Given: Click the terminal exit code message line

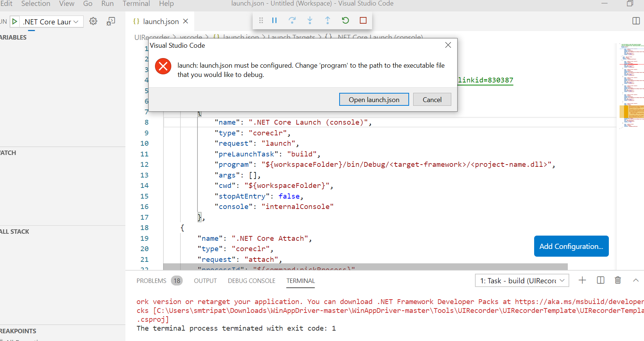Looking at the screenshot, I should click(236, 328).
